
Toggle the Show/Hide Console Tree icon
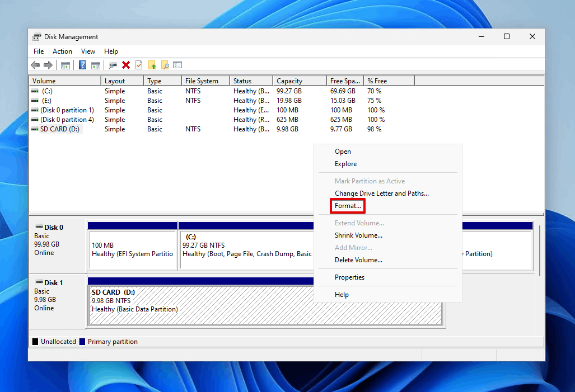[66, 65]
